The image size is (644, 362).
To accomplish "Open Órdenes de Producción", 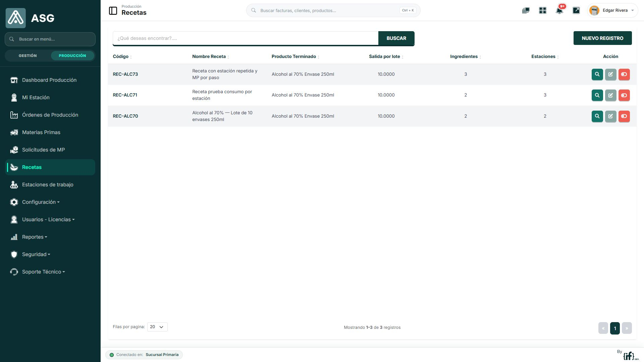I will [50, 115].
